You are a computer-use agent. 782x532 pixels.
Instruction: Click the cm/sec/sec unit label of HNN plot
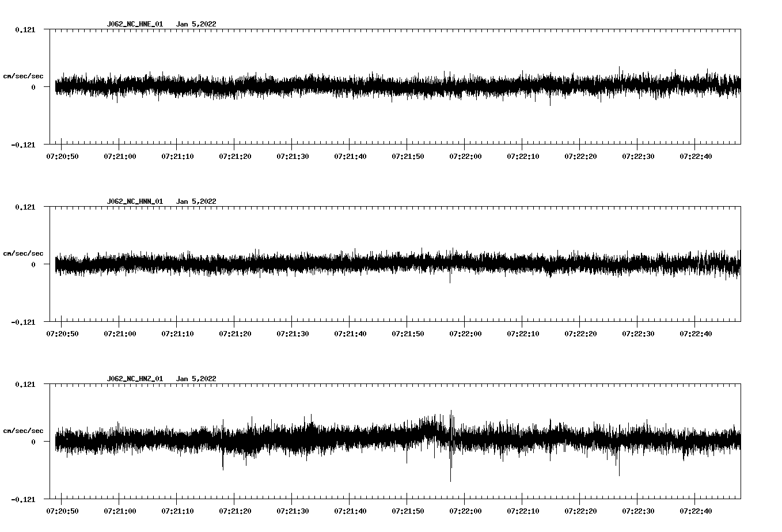click(x=23, y=253)
